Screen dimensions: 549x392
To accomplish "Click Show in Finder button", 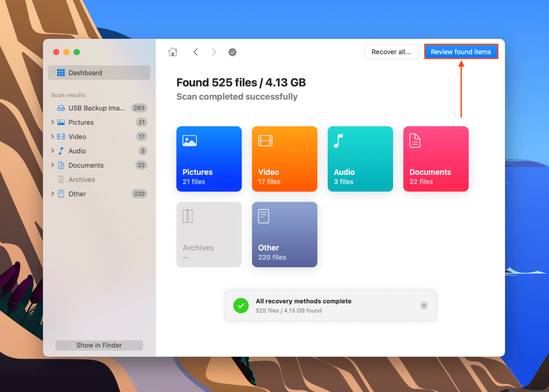I will pos(99,345).
